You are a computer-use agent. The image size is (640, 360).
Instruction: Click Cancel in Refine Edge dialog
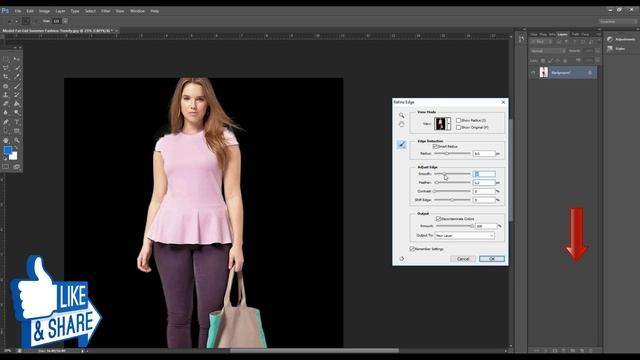point(463,259)
